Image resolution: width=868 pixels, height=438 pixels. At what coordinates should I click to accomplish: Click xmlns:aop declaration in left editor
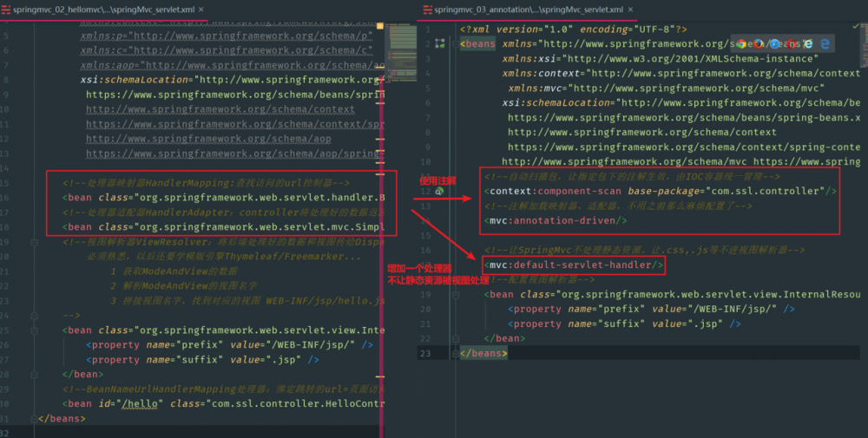click(233, 65)
